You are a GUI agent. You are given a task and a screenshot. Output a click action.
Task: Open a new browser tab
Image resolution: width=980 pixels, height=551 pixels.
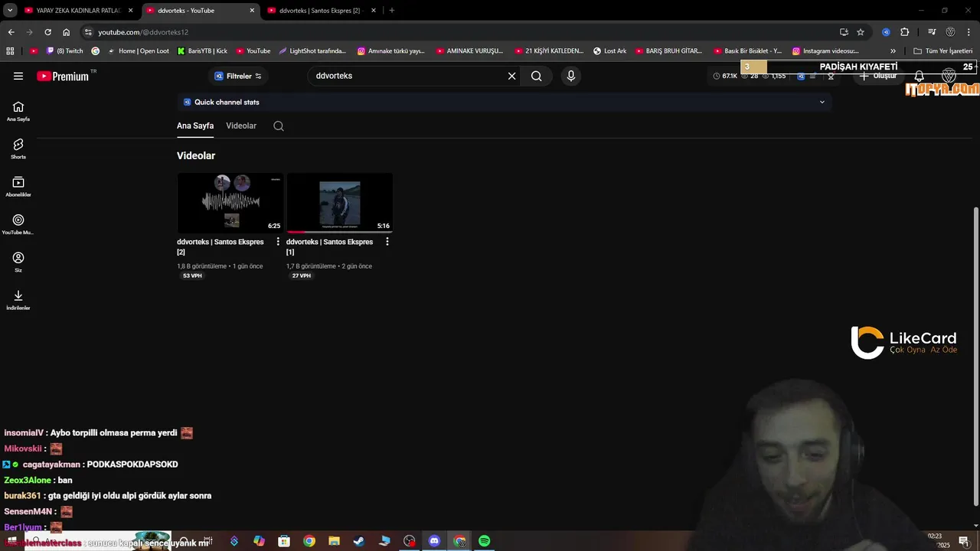392,11
